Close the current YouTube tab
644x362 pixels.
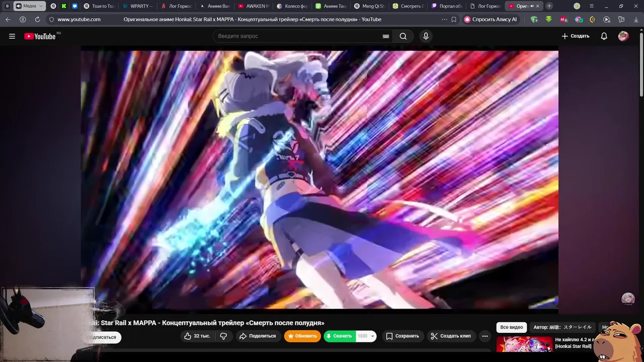coord(538,6)
